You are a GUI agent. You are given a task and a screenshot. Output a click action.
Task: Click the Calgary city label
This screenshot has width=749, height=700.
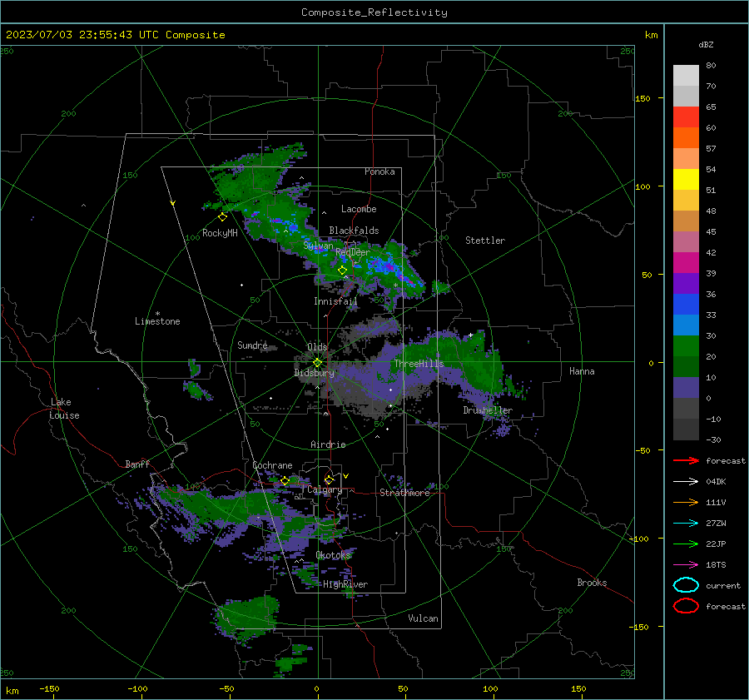pyautogui.click(x=325, y=489)
